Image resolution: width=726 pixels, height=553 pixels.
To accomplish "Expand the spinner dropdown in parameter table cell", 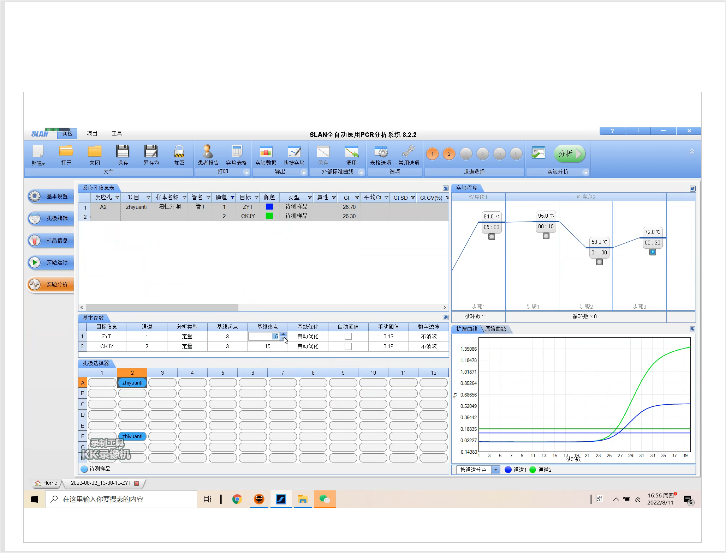I will click(284, 337).
